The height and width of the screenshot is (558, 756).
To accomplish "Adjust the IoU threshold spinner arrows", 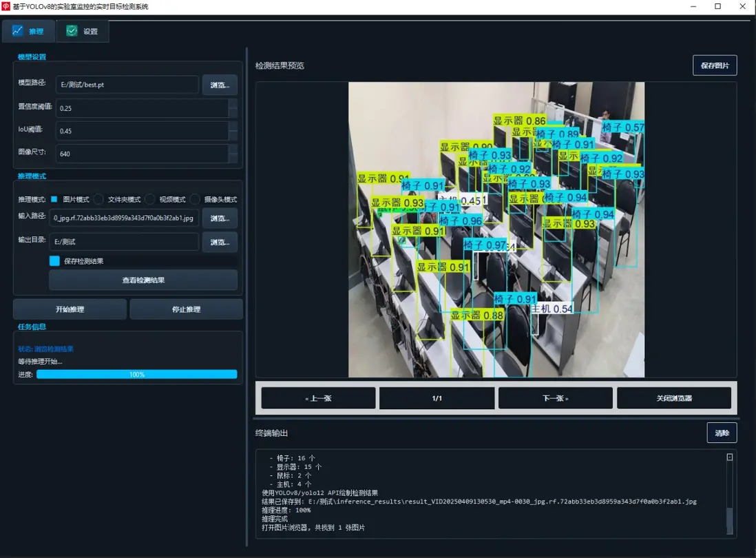I will pyautogui.click(x=233, y=131).
